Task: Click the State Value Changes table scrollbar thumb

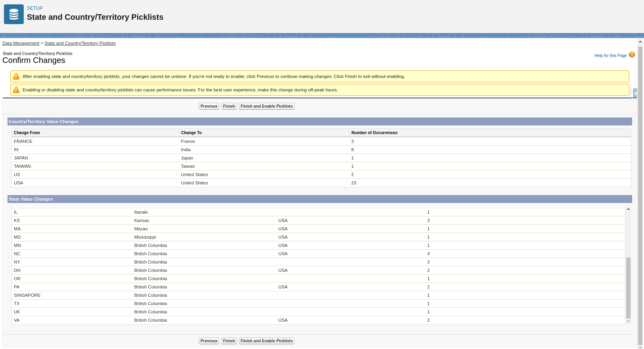Action: (x=628, y=288)
